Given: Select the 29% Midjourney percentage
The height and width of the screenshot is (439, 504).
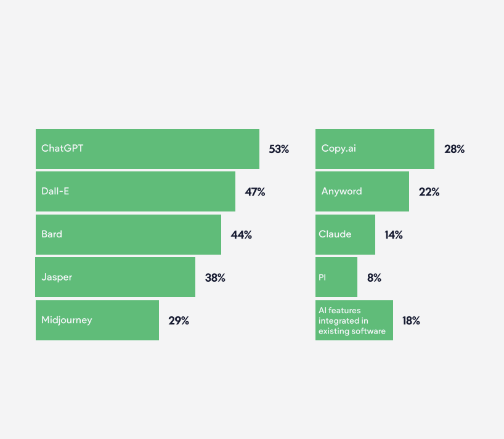Looking at the screenshot, I should 179,321.
